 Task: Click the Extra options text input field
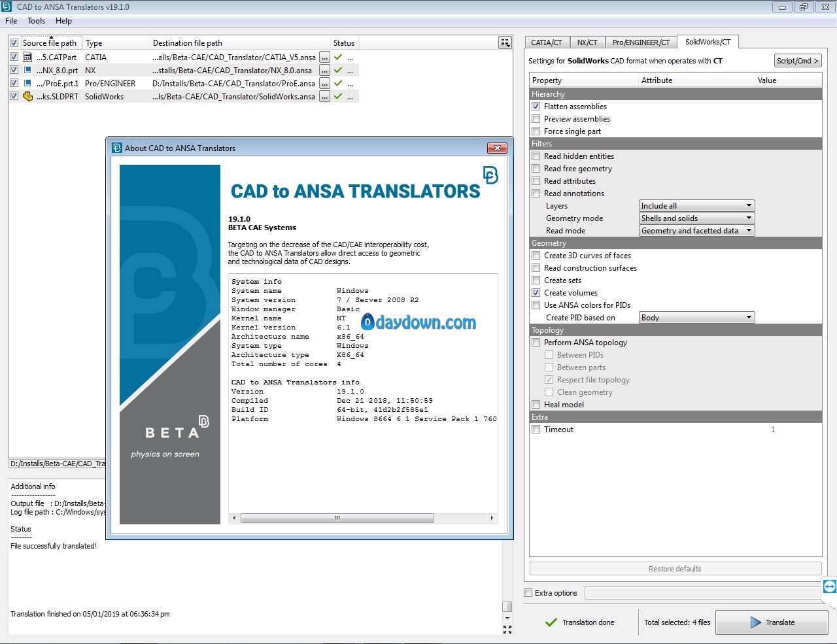click(x=703, y=593)
